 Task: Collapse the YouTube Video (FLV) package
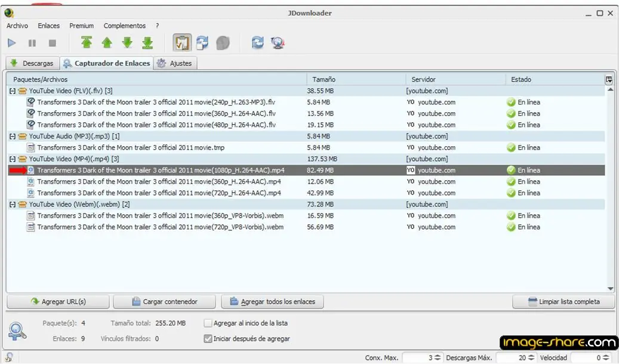pyautogui.click(x=13, y=91)
